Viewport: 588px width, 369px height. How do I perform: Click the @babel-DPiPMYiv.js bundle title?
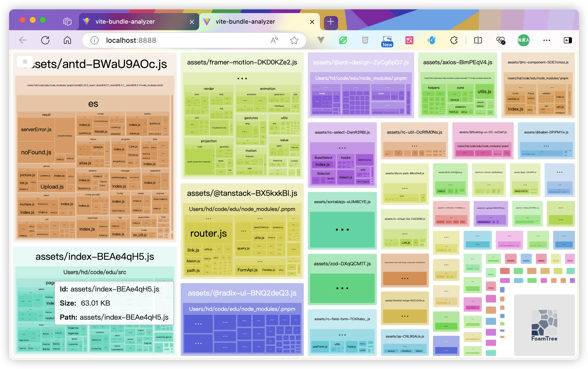tap(546, 132)
